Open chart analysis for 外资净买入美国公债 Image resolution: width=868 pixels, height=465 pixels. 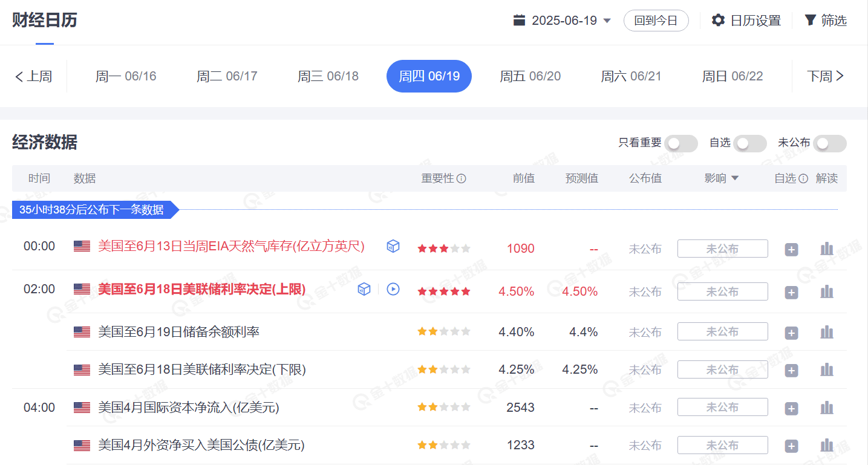click(827, 446)
